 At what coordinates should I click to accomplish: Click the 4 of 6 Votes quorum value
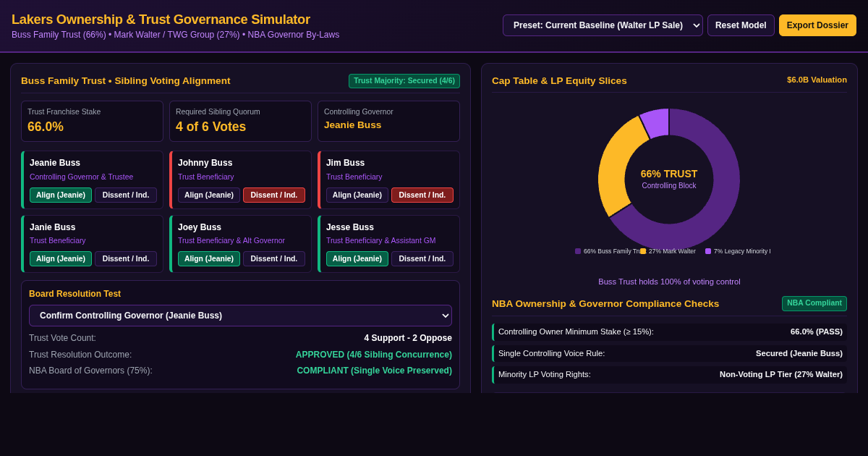pos(210,127)
